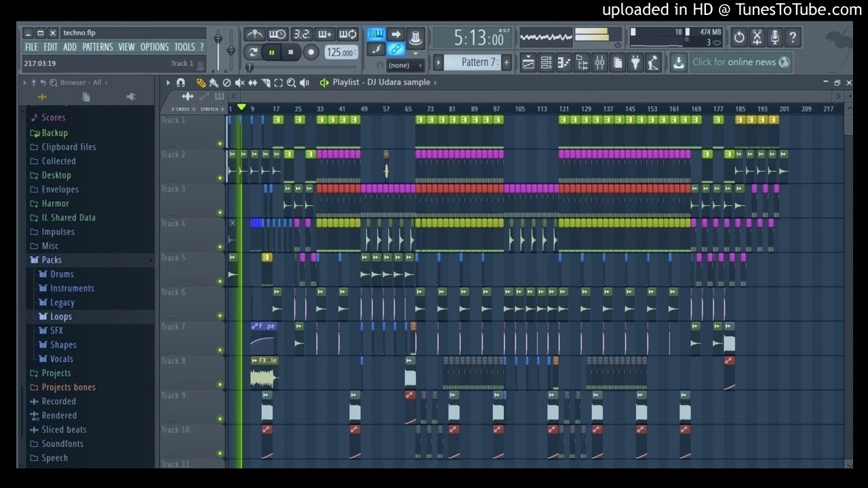Mute Track 7 with its green dot
This screenshot has height=488, width=868.
point(220,350)
